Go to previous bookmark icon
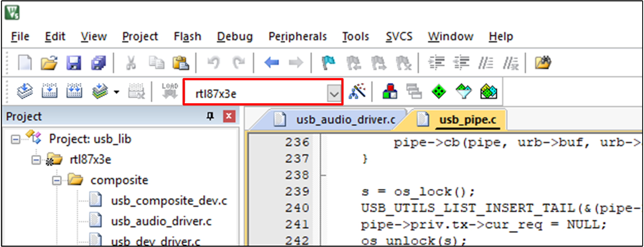The image size is (644, 247). (x=354, y=63)
